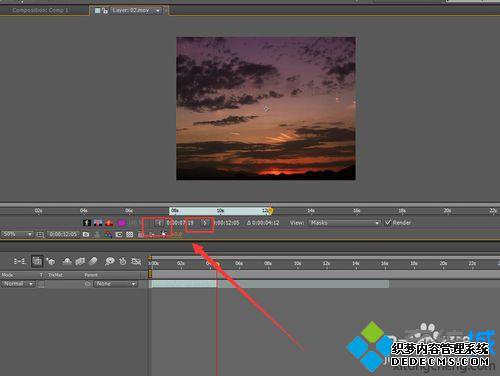This screenshot has height=376, width=500.
Task: Open the show channel RGB icon
Action: [108, 234]
